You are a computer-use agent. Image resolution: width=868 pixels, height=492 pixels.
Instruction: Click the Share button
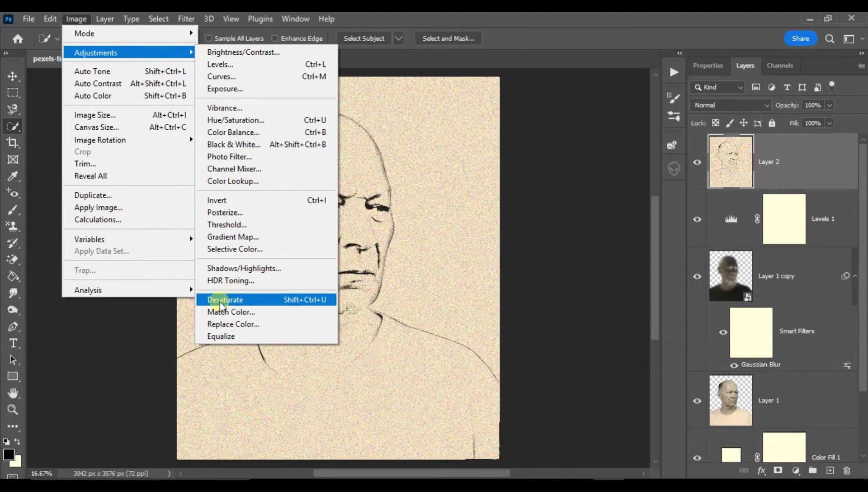(800, 38)
